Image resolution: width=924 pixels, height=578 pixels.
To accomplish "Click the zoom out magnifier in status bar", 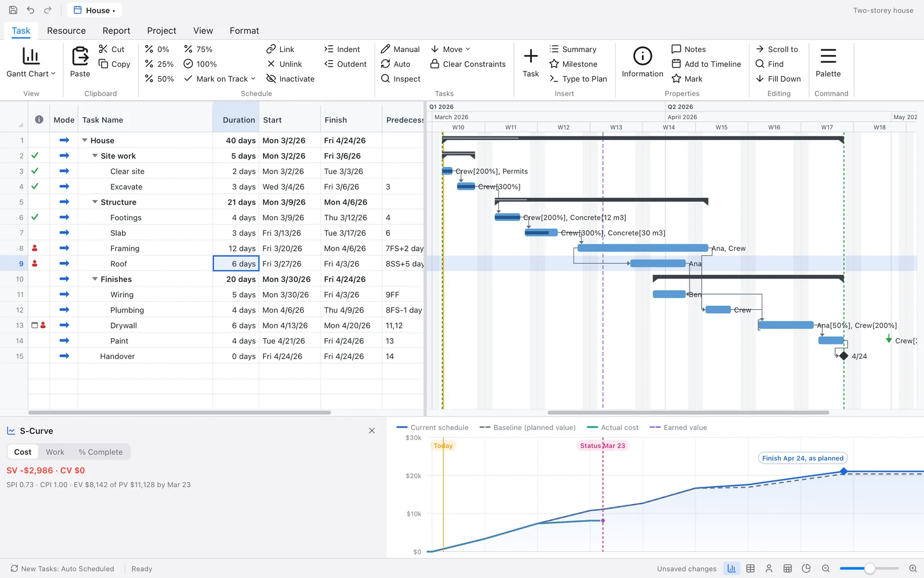I will coord(826,569).
